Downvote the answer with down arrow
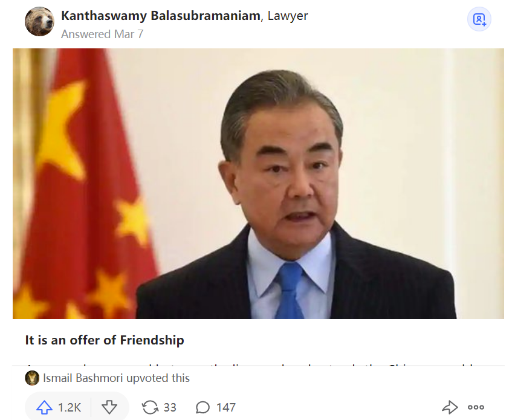 click(x=109, y=407)
